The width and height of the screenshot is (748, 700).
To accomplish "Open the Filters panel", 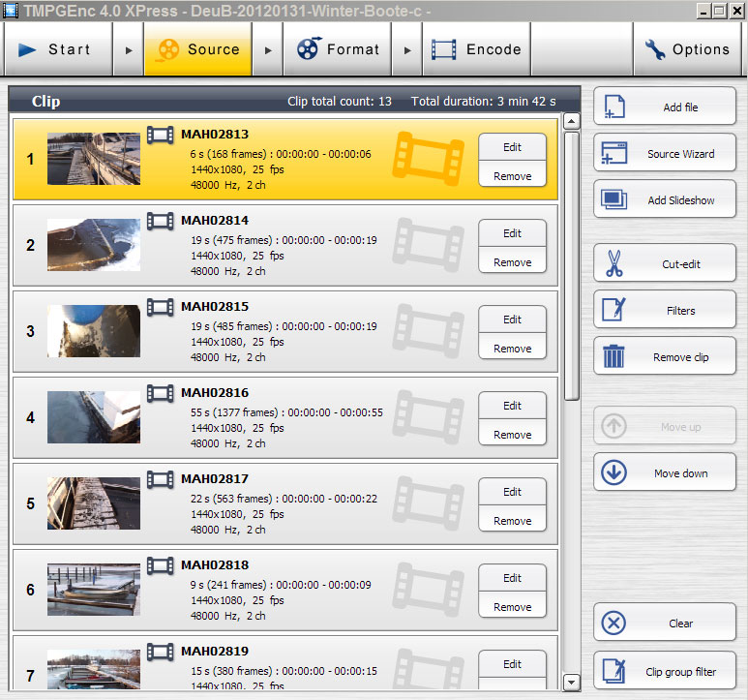I will point(664,310).
